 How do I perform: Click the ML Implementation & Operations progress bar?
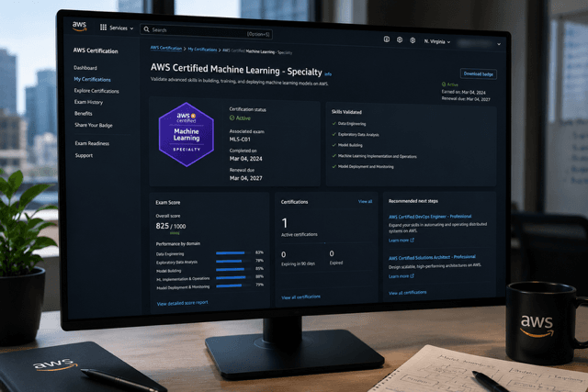point(233,277)
